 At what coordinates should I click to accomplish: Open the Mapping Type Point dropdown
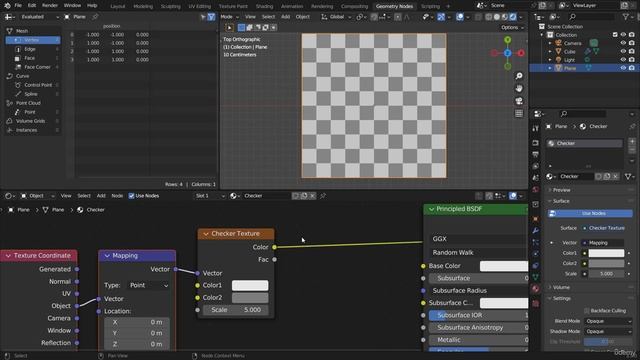[149, 285]
